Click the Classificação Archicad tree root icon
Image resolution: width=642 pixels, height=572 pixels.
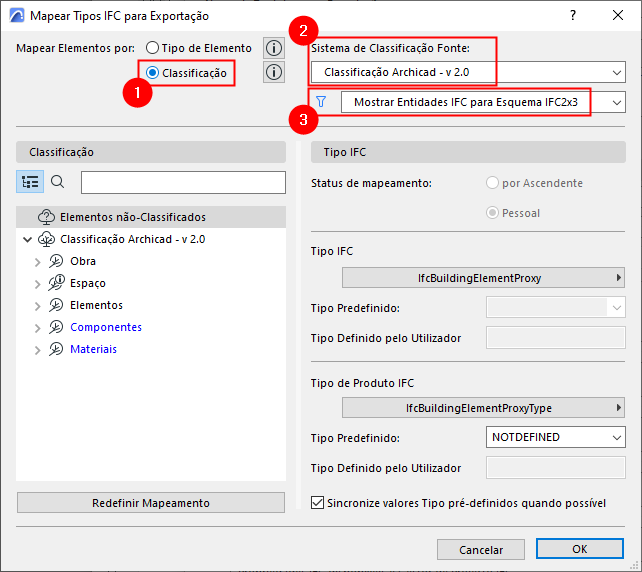click(46, 239)
